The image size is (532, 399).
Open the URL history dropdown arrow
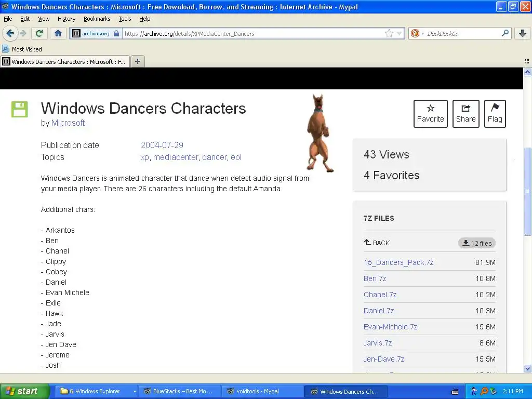tap(400, 33)
